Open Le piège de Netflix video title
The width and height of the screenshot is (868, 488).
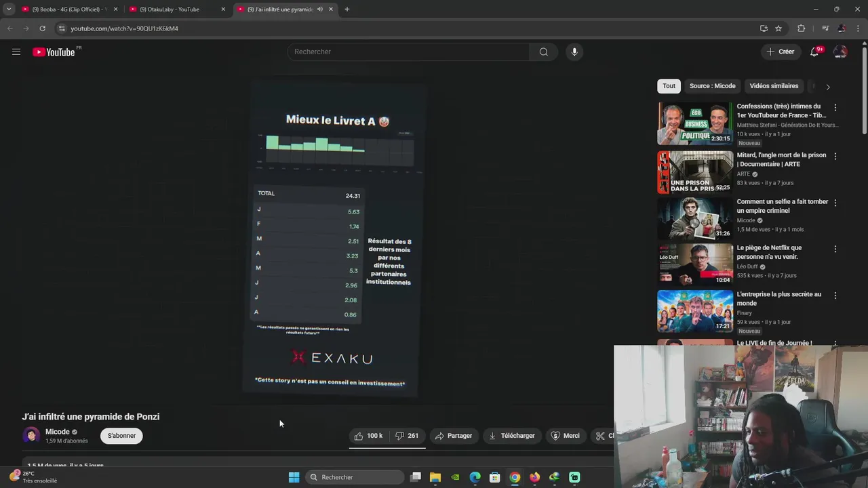click(x=769, y=252)
